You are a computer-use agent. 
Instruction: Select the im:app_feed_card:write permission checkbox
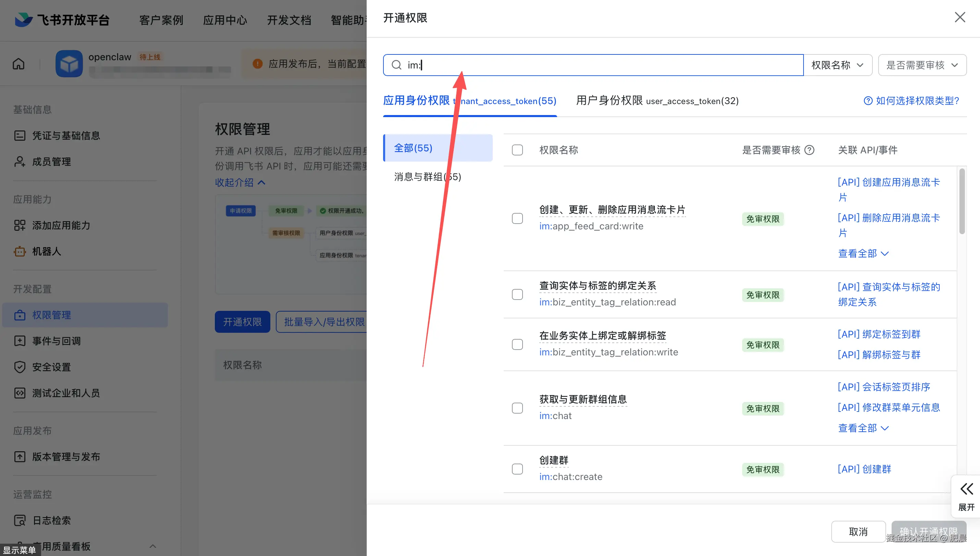pyautogui.click(x=517, y=218)
